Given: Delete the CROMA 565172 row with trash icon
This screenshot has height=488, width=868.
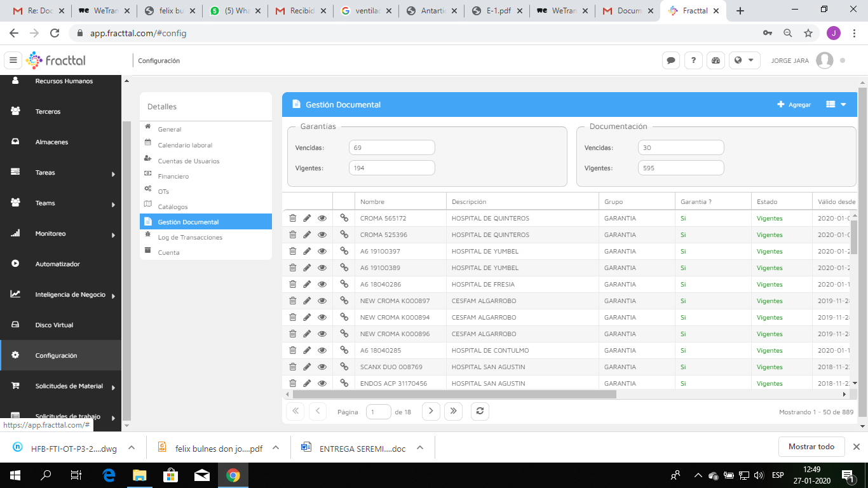Looking at the screenshot, I should coord(292,218).
